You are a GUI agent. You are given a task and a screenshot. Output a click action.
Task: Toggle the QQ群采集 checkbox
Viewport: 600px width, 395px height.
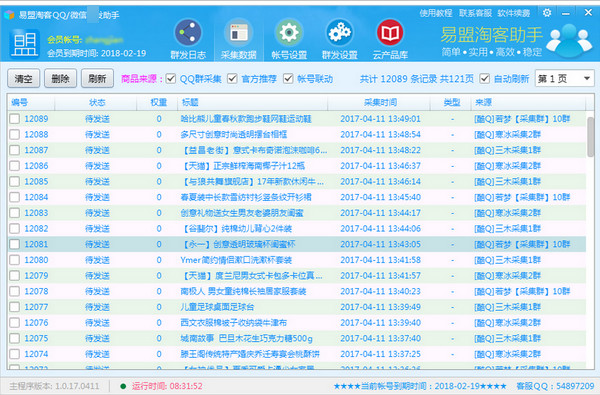click(x=171, y=79)
